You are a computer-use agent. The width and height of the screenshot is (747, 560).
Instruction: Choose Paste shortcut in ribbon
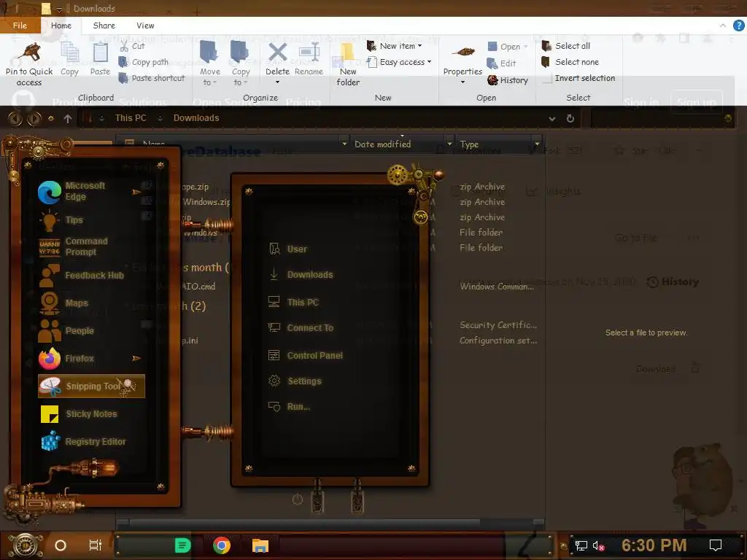coord(152,78)
